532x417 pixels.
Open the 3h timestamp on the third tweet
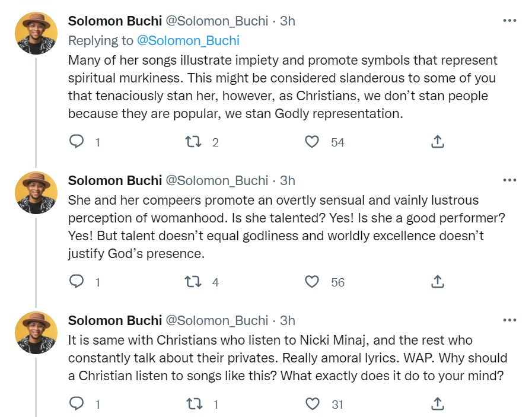click(288, 320)
